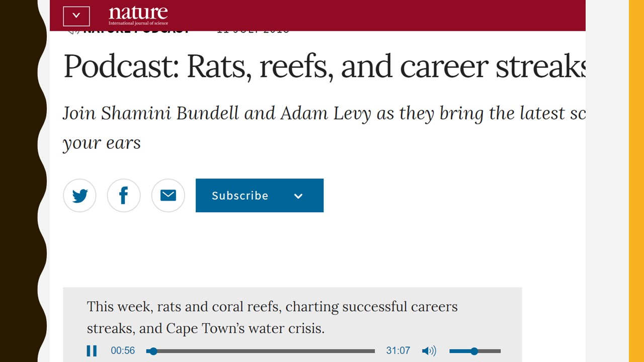The height and width of the screenshot is (362, 644).
Task: Click the elapsed time 00:56 label
Action: point(123,351)
